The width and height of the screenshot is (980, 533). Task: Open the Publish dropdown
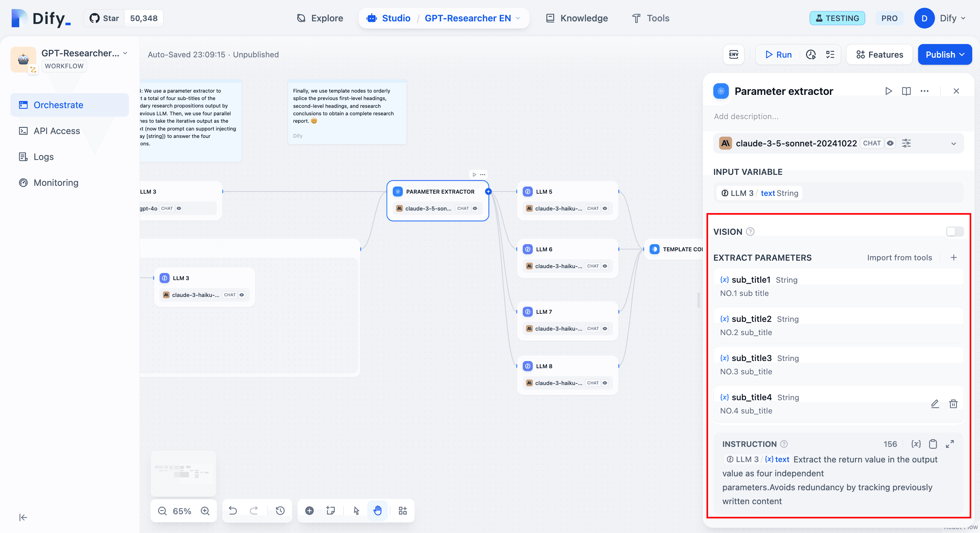coord(945,54)
